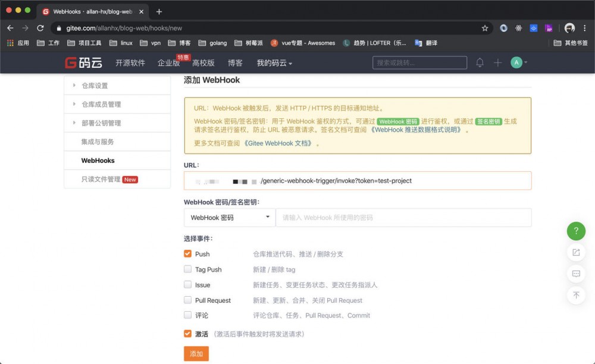The width and height of the screenshot is (595, 364).
Task: Disable the 激活 activation checkbox
Action: [187, 334]
